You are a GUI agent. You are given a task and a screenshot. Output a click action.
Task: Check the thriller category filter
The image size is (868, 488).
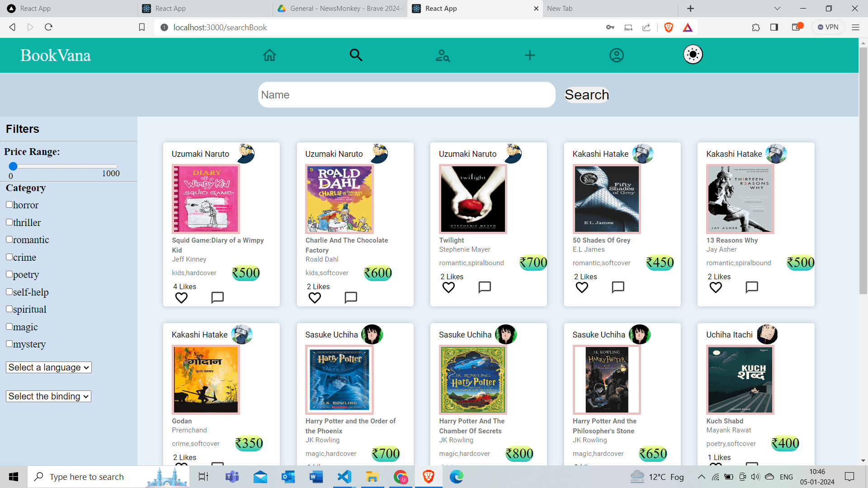pos(9,222)
